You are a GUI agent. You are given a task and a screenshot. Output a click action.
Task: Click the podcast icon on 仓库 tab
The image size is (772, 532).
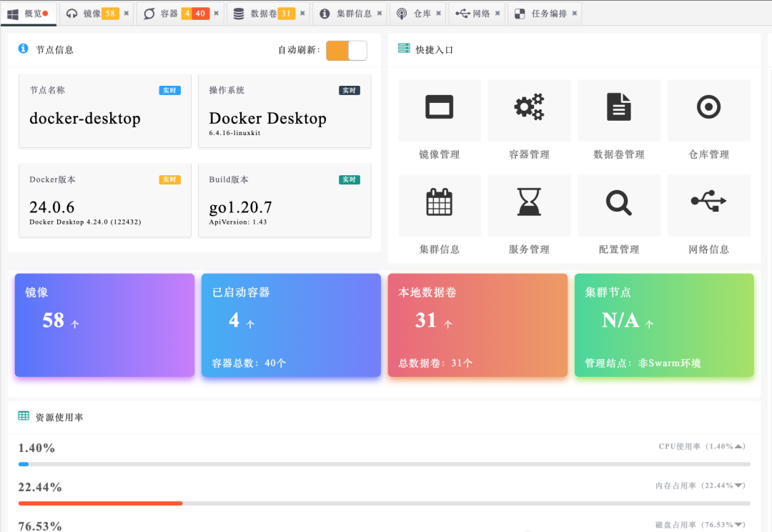pos(402,14)
